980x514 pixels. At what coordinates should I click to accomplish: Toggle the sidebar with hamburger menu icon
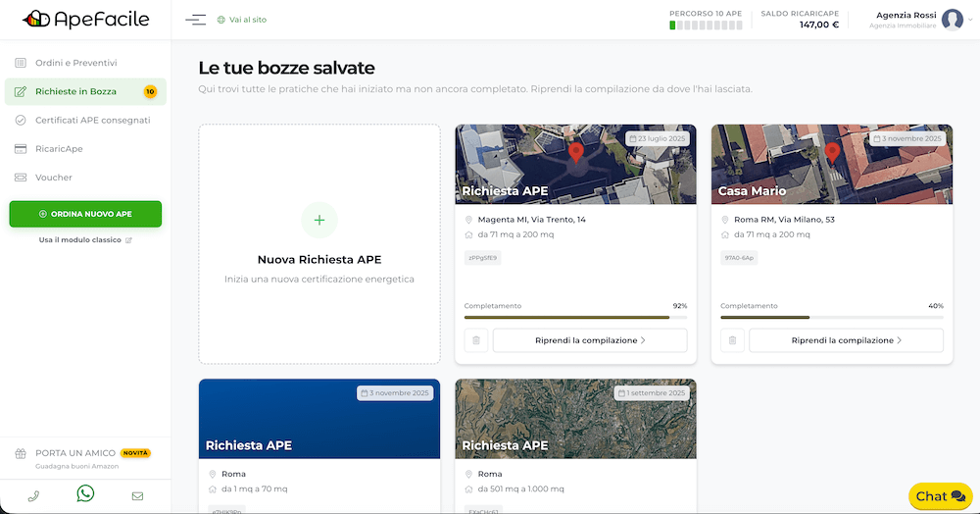196,20
